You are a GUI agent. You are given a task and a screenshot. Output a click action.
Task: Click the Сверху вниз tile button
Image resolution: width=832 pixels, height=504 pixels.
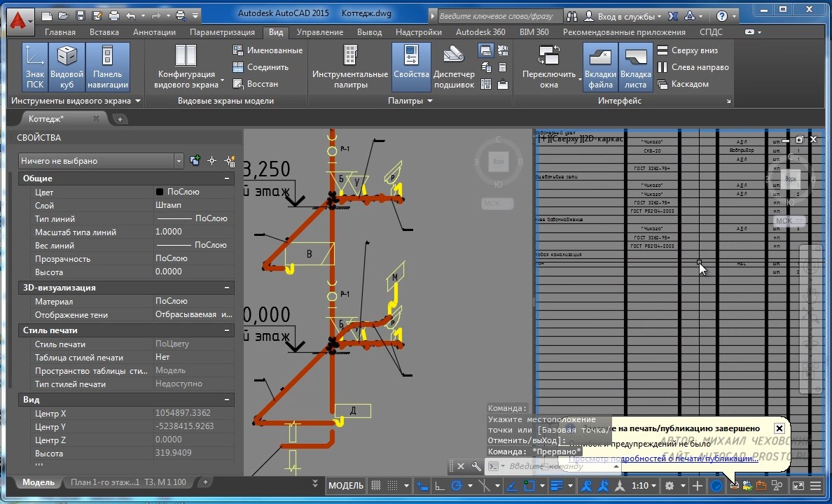tap(688, 50)
